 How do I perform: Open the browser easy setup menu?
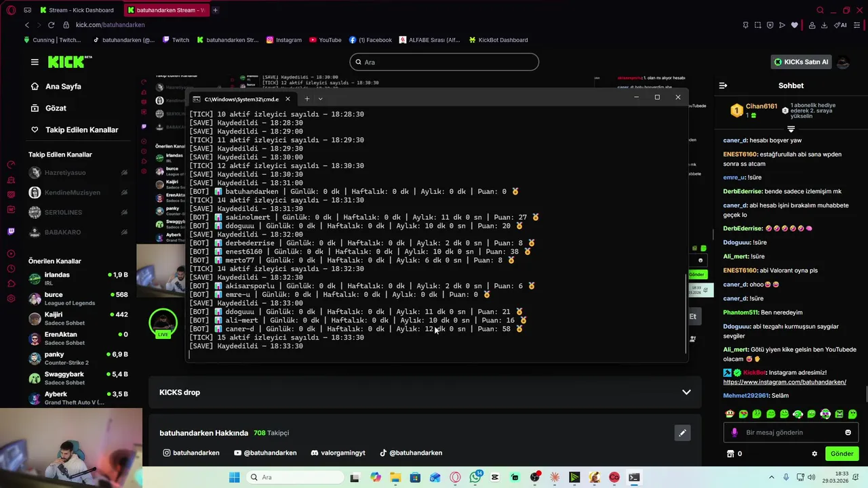click(857, 25)
